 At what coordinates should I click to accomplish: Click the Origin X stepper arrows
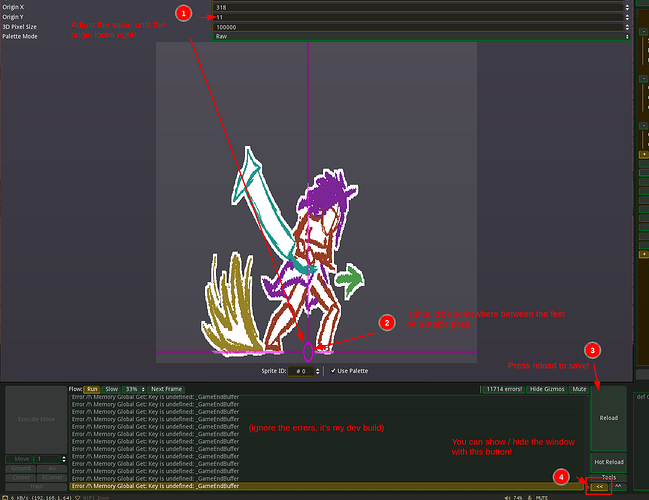tap(627, 7)
